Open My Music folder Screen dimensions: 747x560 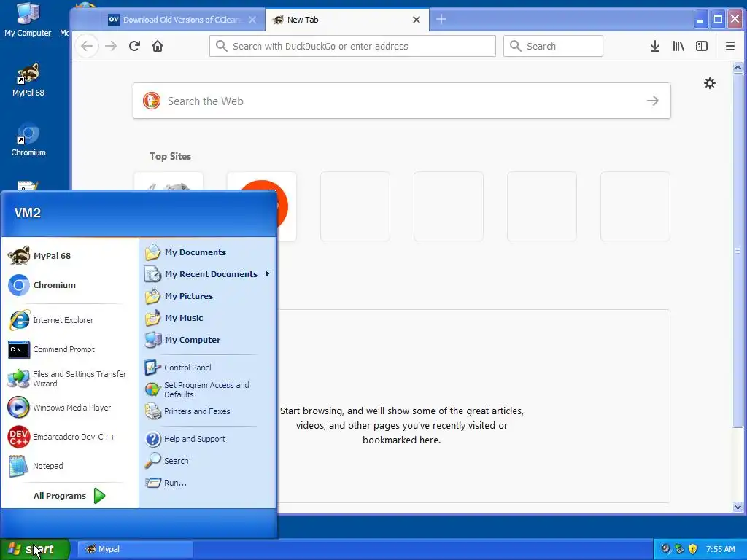(208, 318)
